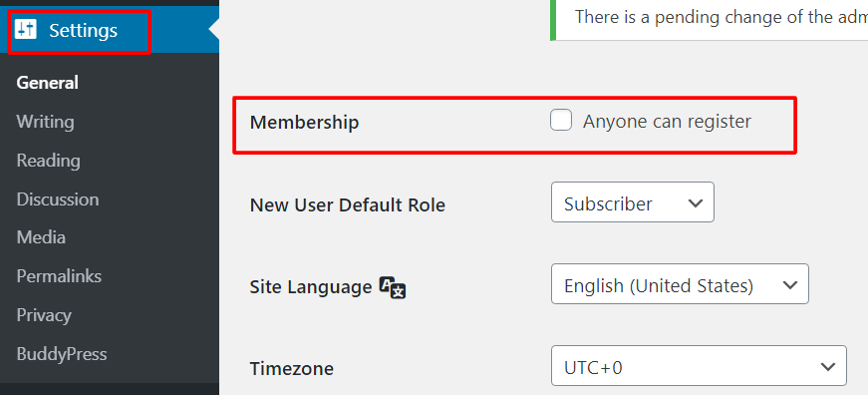Click the English (United States) dropdown chevron
The height and width of the screenshot is (395, 868).
790,284
